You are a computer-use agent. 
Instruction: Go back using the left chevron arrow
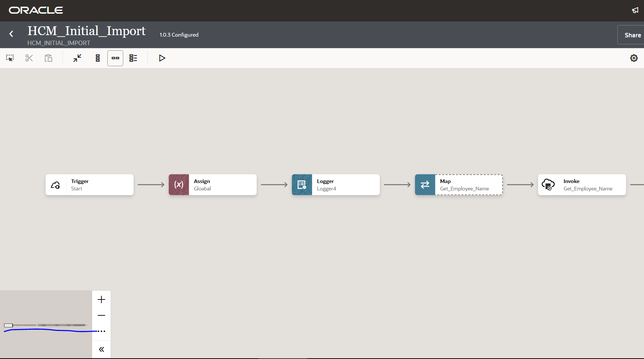(11, 34)
